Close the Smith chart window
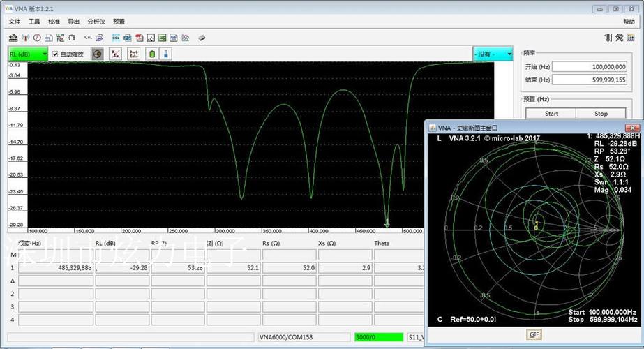Viewport: 644px width, 349px height. 633,128
